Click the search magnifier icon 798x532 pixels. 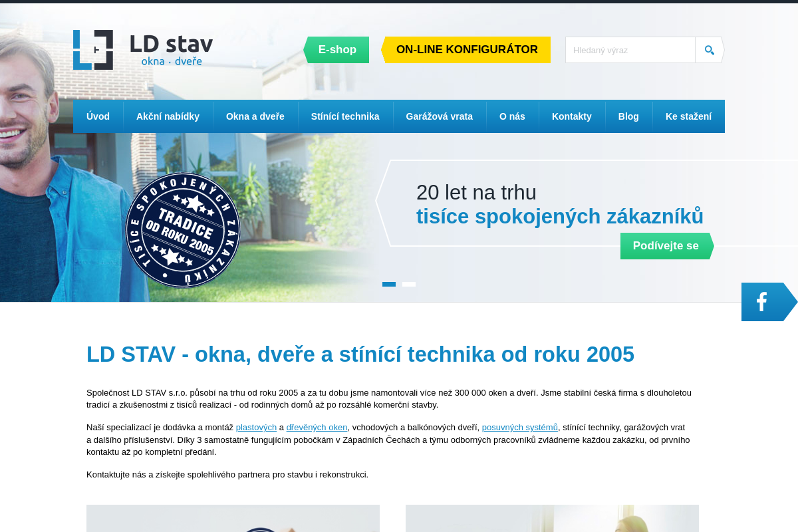click(x=708, y=49)
